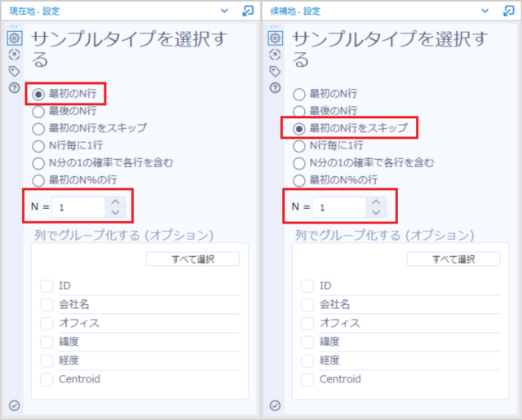
Task: Check ID column in 現在地 panel
Action: click(46, 286)
